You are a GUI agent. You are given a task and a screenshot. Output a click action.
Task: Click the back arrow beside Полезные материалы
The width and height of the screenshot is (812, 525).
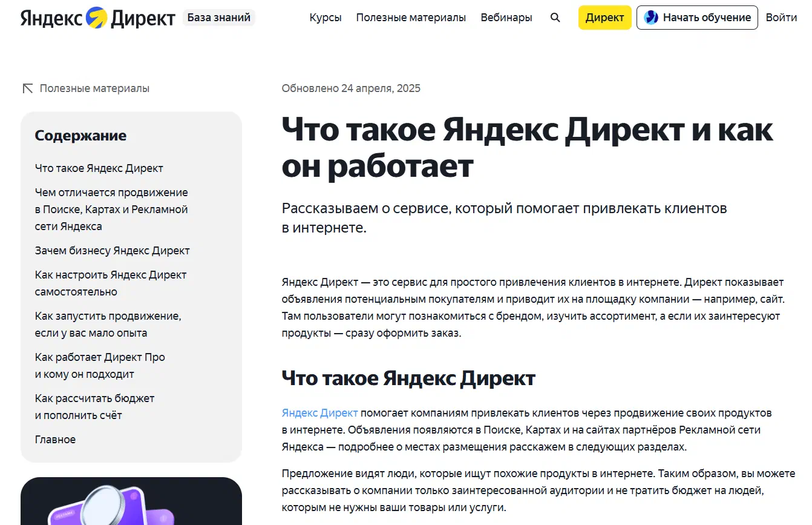[x=27, y=88]
